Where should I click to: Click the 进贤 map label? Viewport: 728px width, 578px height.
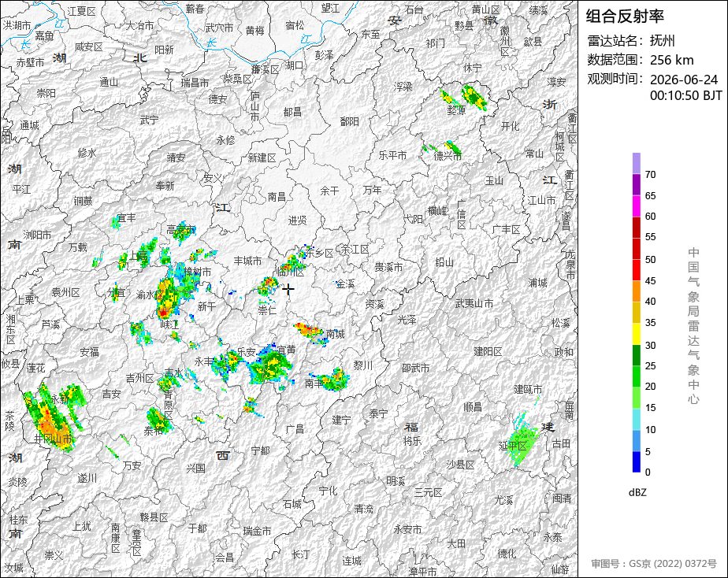click(x=298, y=220)
